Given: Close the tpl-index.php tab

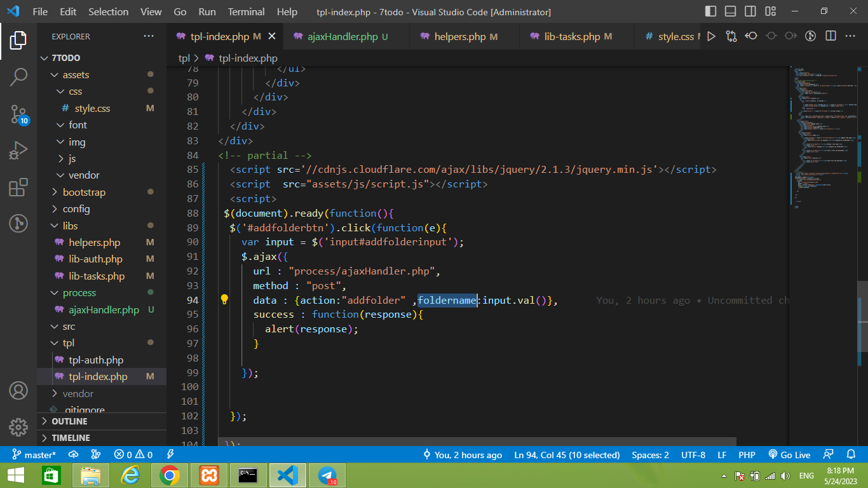Looking at the screenshot, I should point(272,36).
